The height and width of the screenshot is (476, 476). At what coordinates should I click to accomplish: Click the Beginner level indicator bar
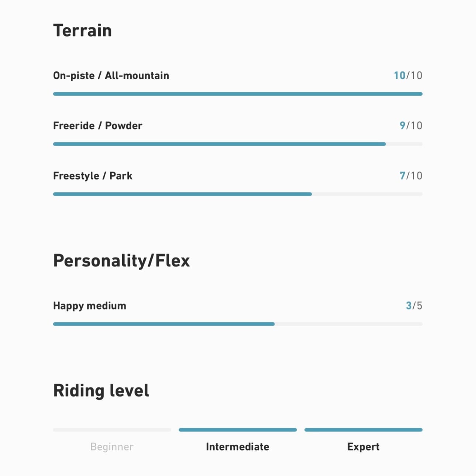coord(112,430)
